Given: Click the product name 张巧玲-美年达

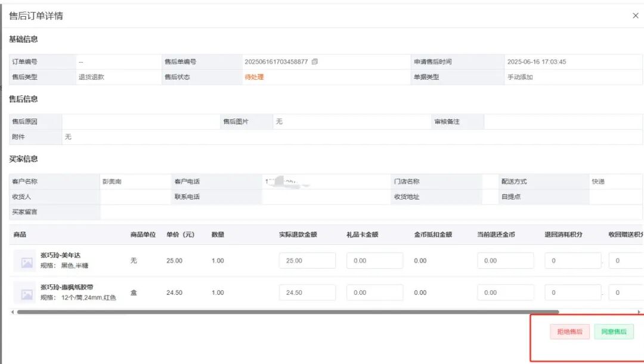Looking at the screenshot, I should 60,255.
